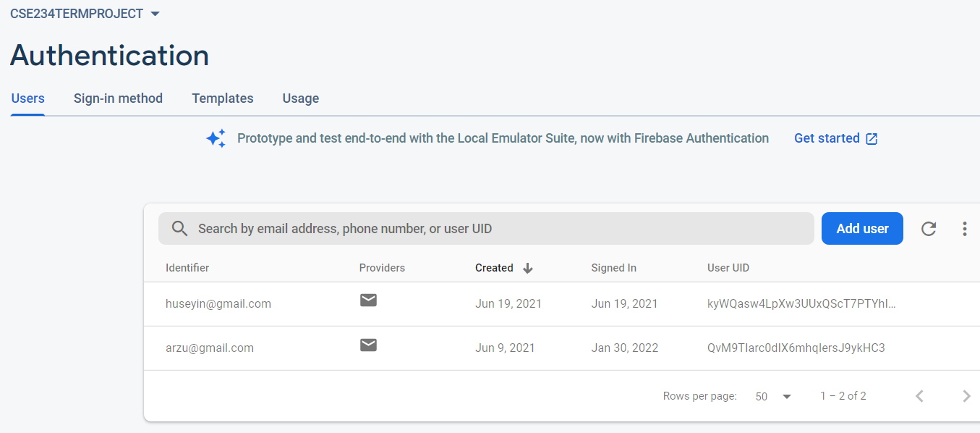Click the email provider icon for huseyin@gmail.com
This screenshot has height=433, width=980.
pos(368,300)
